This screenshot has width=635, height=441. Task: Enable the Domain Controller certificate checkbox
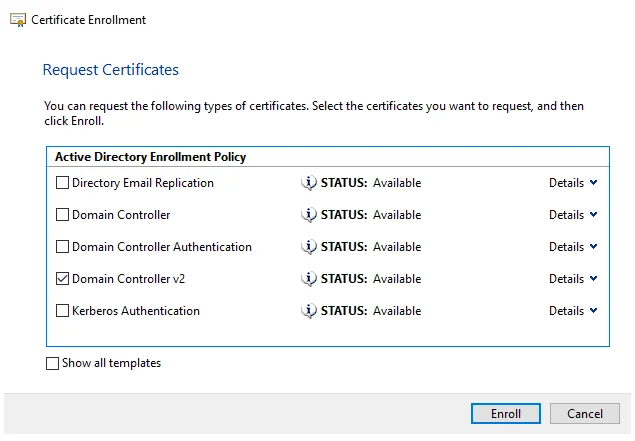coord(63,215)
